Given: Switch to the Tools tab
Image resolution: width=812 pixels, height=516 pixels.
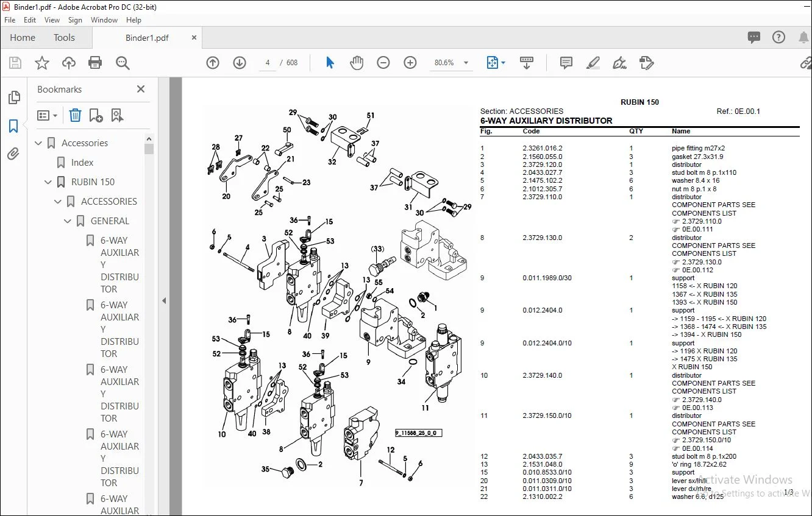Looking at the screenshot, I should [x=64, y=38].
